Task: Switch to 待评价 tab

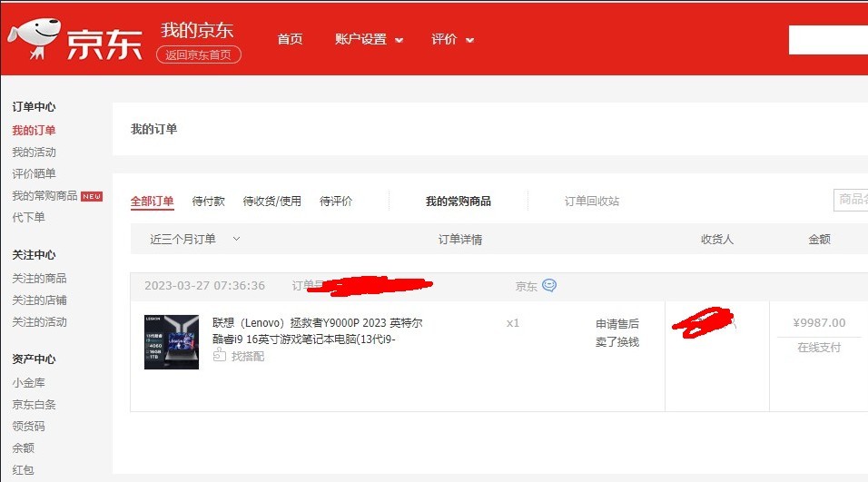Action: point(336,202)
